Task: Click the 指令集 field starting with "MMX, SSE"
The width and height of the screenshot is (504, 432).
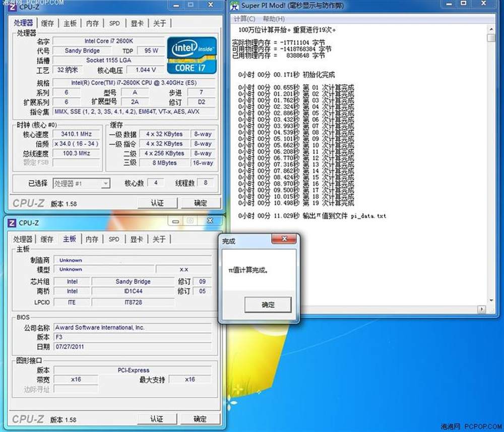Action: click(x=134, y=112)
